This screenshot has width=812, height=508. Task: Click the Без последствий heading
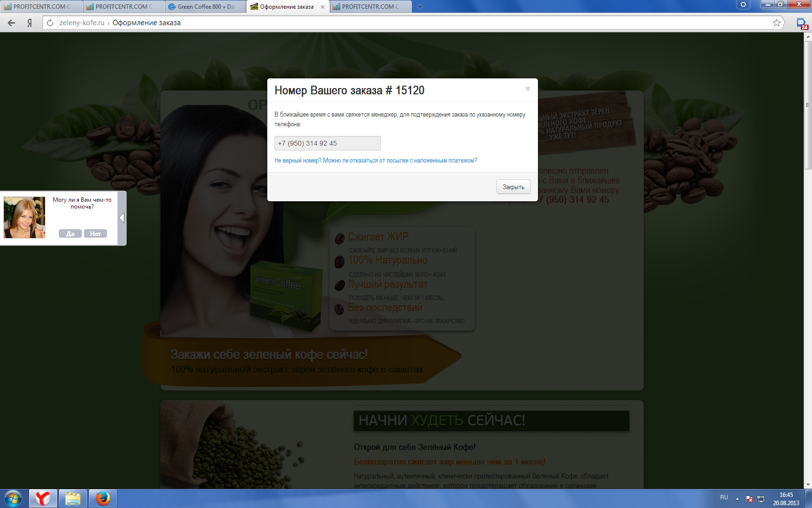point(385,308)
